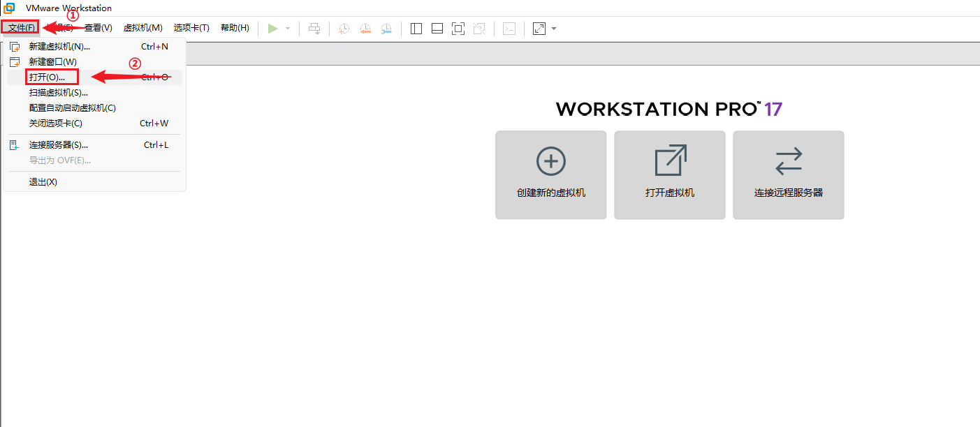
Task: Toggle the library sidebar panel icon
Action: pos(416,29)
